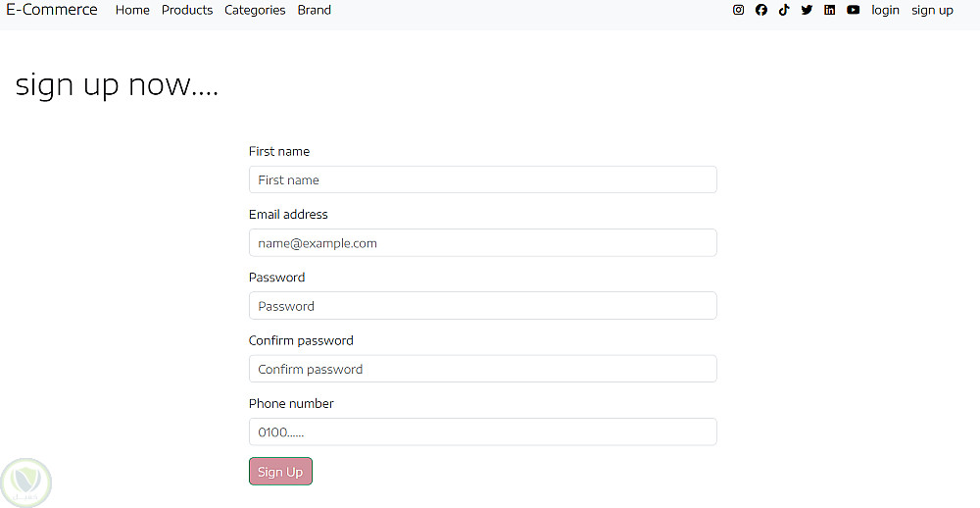980x508 pixels.
Task: Go to the Home menu item
Action: coord(132,10)
